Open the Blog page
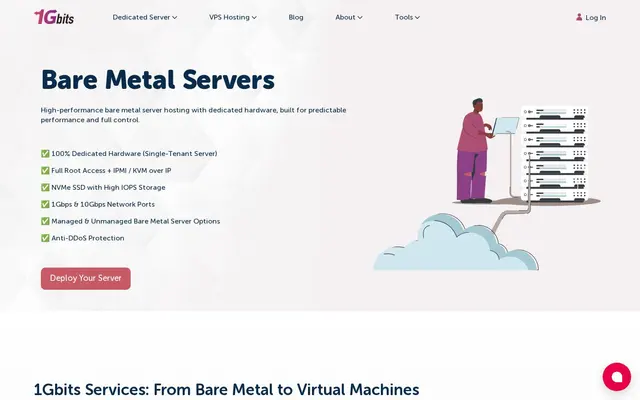640x400 pixels. point(296,17)
